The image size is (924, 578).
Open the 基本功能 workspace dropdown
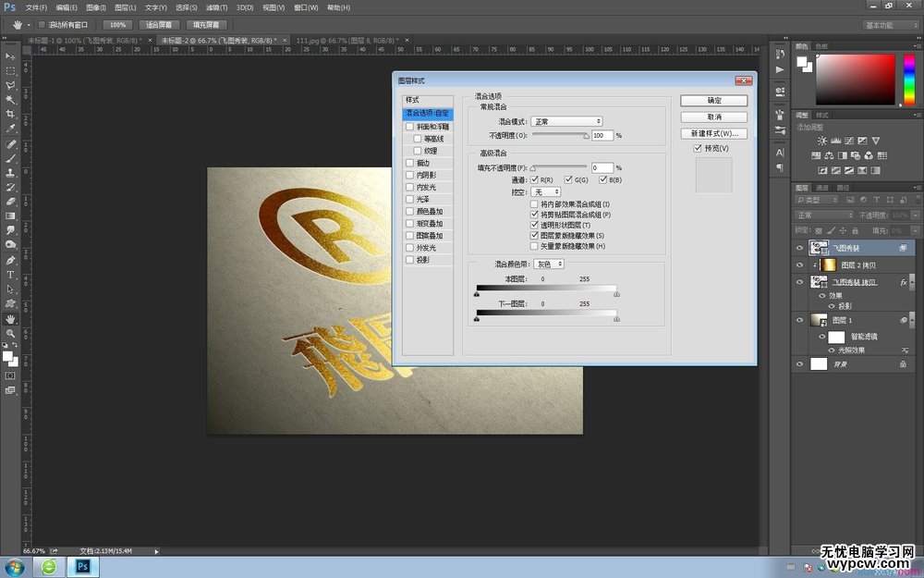coord(889,25)
